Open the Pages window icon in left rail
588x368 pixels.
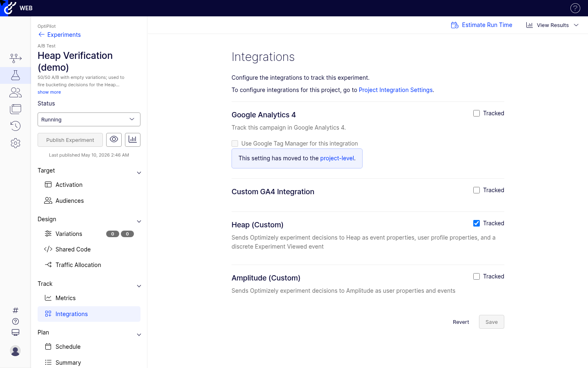tap(16, 109)
